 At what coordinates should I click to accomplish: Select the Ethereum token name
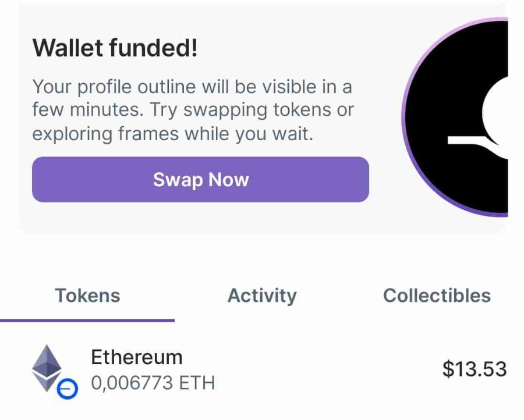tap(137, 357)
